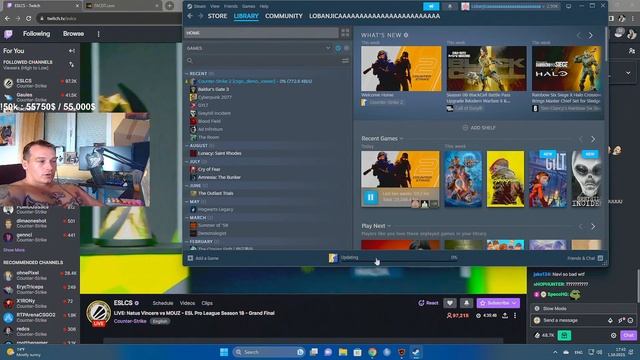
Task: Follow heart button on ESLCS channel
Action: tap(450, 303)
